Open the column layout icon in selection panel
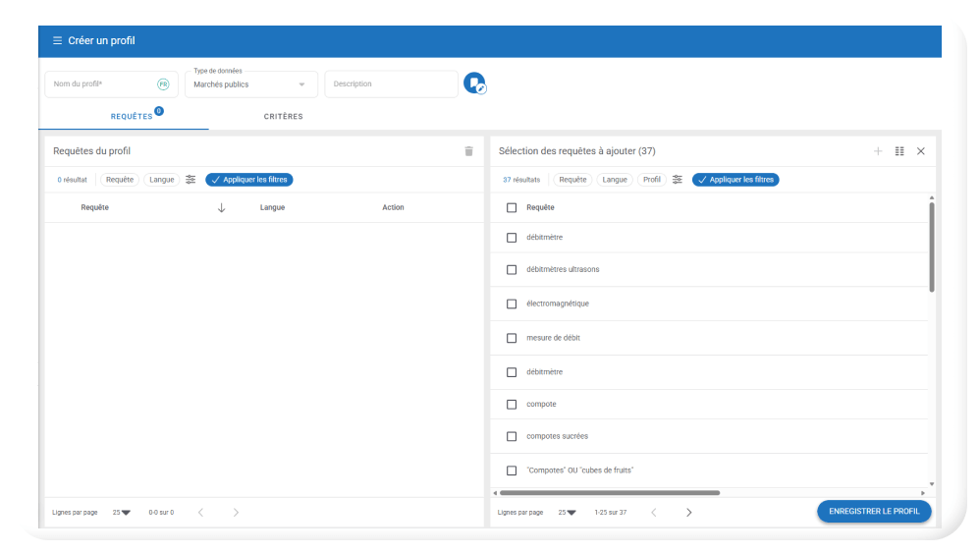This screenshot has width=980, height=553. pyautogui.click(x=899, y=151)
